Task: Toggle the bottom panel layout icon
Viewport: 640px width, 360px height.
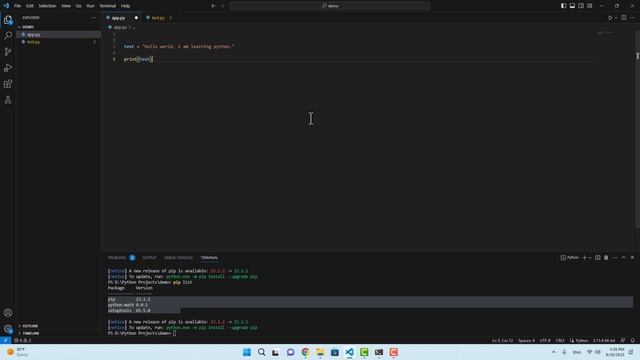Action: 572,6
